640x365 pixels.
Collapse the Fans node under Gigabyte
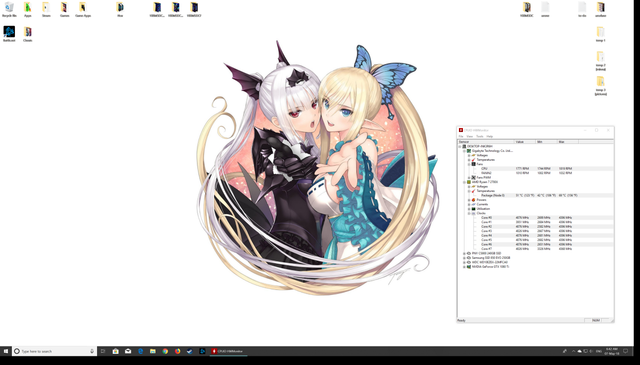(x=469, y=164)
